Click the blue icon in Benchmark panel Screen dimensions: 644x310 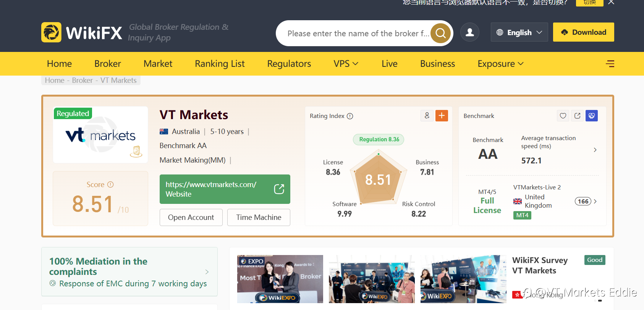pos(591,116)
